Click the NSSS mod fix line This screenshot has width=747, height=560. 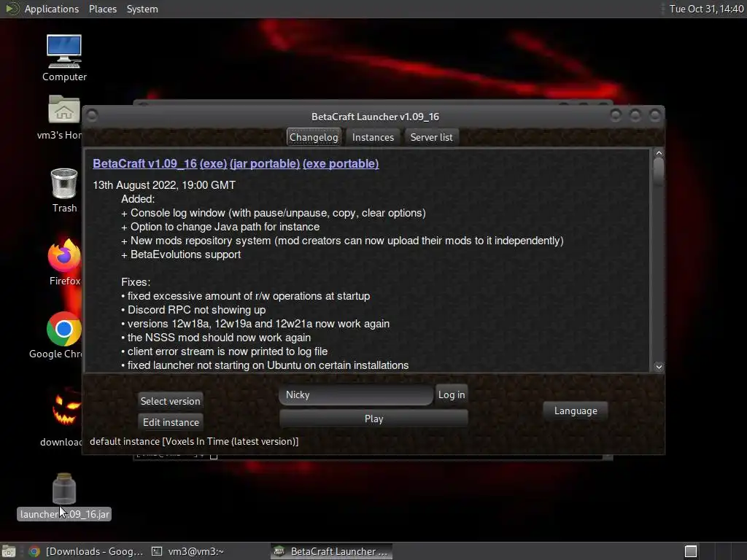216,338
